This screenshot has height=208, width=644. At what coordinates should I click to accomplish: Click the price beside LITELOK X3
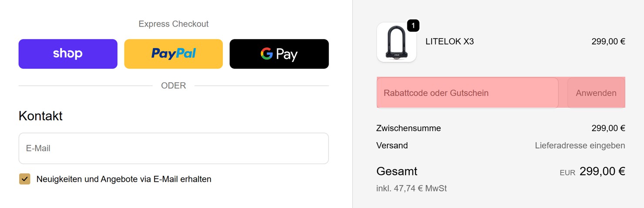(608, 42)
